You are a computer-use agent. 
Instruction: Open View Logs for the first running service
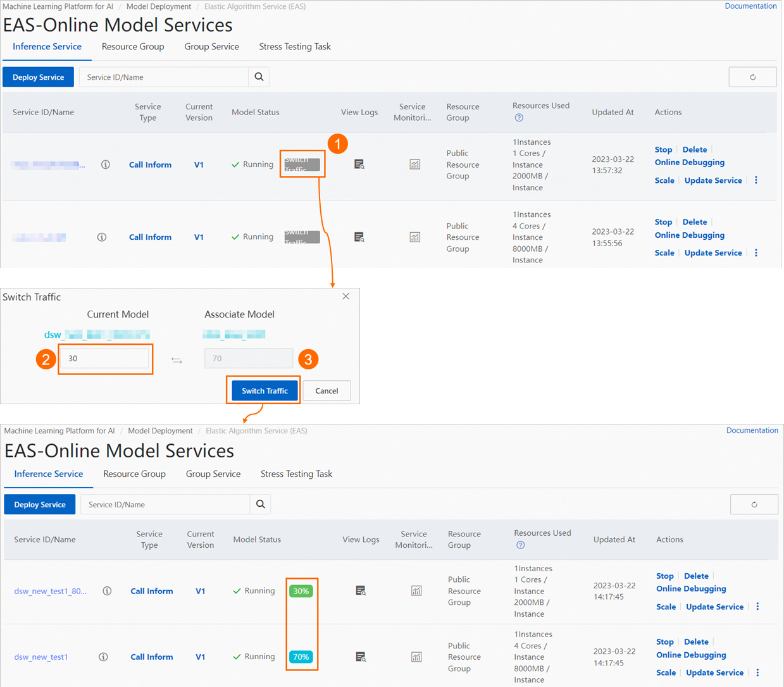359,164
